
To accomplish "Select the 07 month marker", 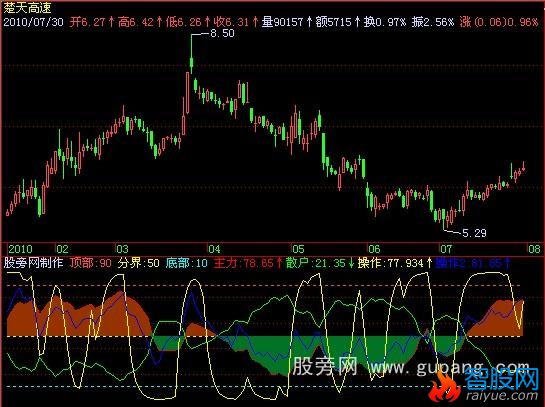I will click(x=446, y=249).
